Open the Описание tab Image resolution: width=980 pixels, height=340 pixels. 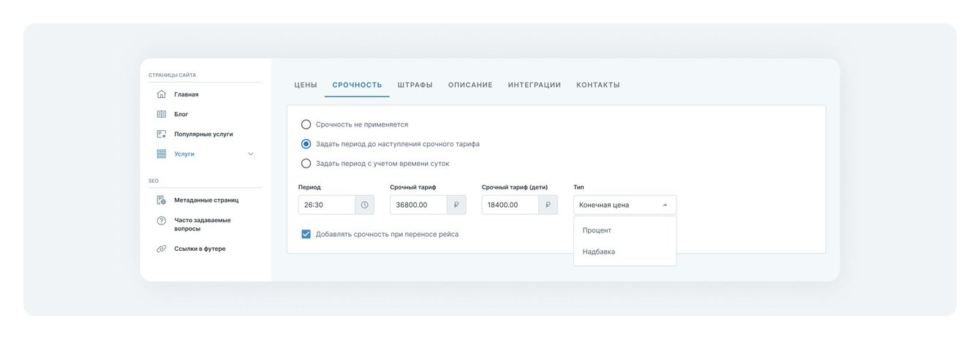coord(470,85)
